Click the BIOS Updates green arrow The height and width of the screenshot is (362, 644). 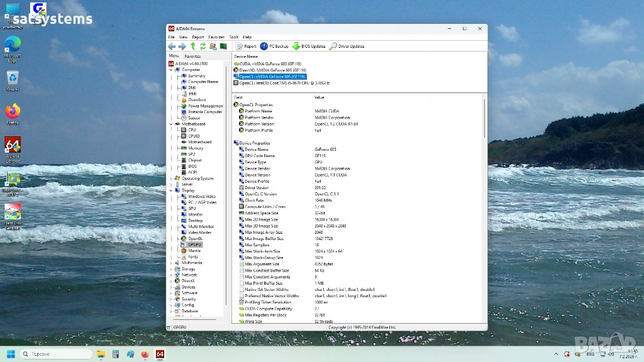point(296,47)
